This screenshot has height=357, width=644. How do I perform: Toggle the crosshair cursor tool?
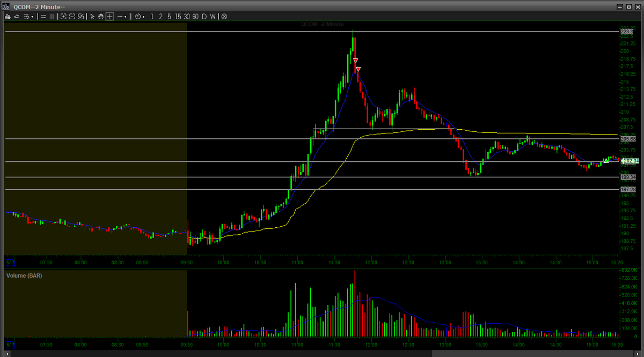point(109,17)
